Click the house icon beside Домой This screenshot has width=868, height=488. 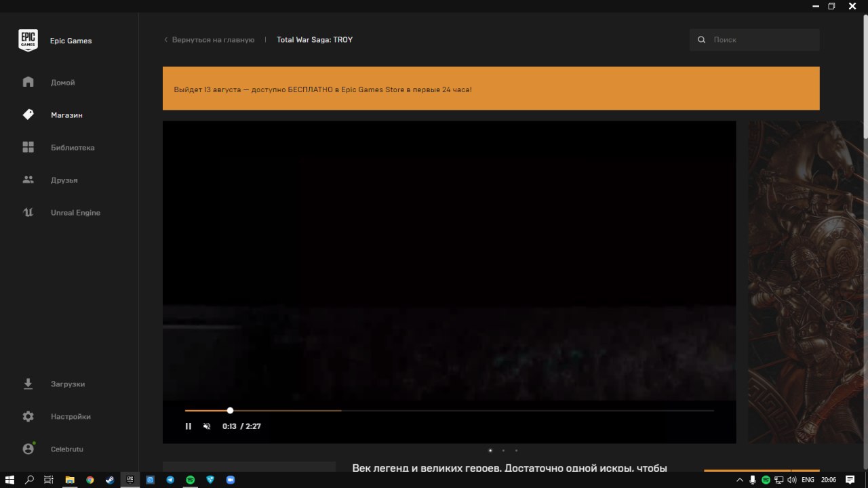[x=28, y=82]
